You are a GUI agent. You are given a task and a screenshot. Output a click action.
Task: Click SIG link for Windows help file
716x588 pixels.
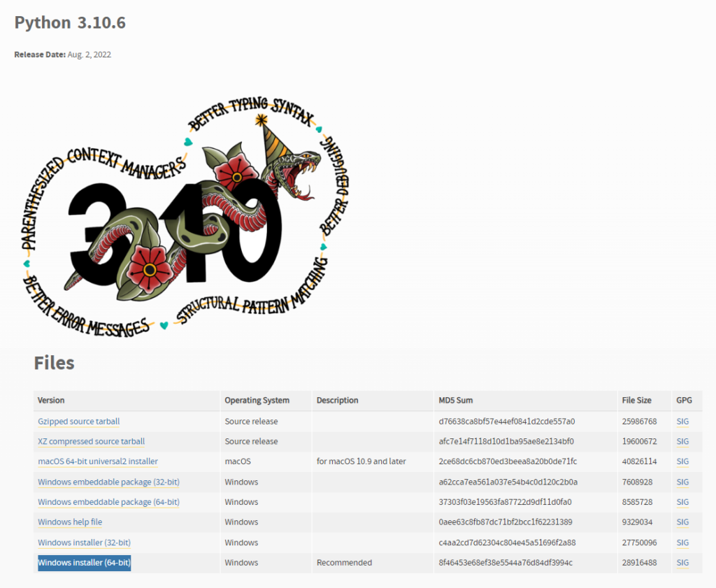pyautogui.click(x=682, y=522)
